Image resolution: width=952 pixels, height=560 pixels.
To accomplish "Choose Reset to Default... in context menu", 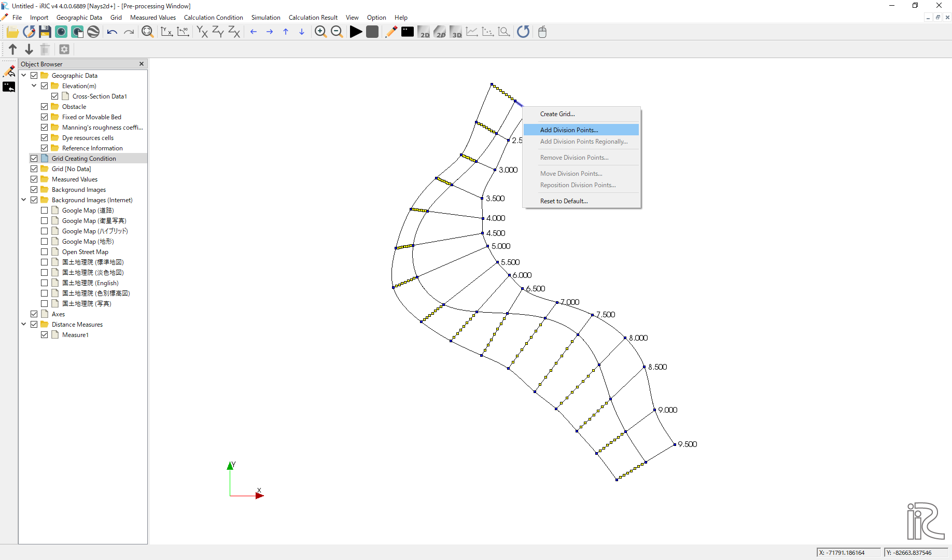I will pos(581,201).
